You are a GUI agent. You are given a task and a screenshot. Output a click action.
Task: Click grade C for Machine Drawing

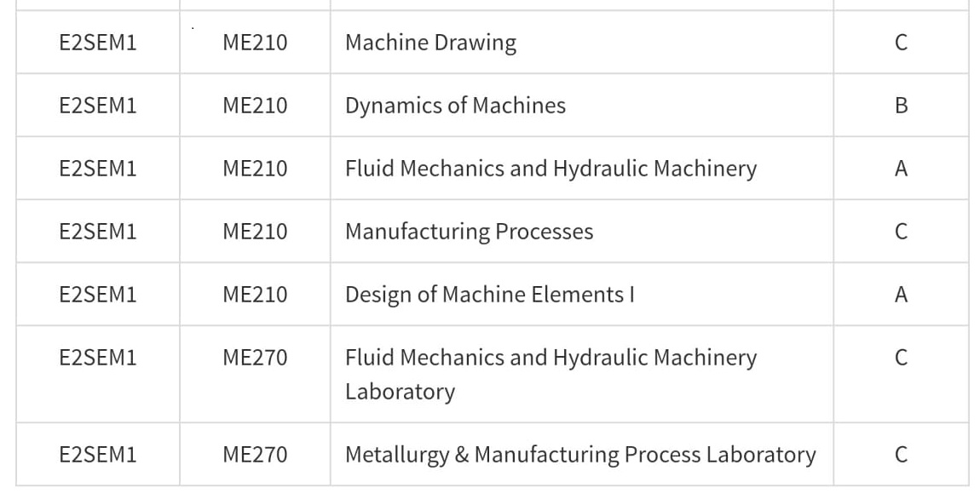[x=901, y=43]
